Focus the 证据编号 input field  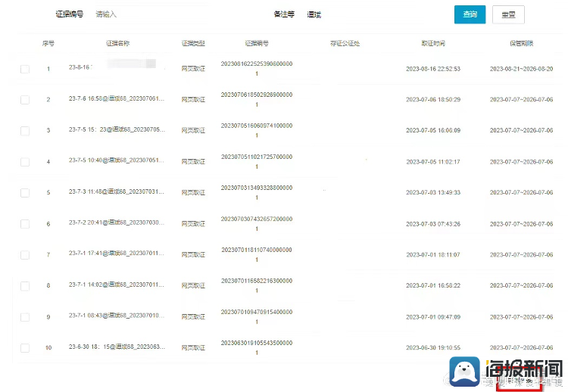(151, 14)
